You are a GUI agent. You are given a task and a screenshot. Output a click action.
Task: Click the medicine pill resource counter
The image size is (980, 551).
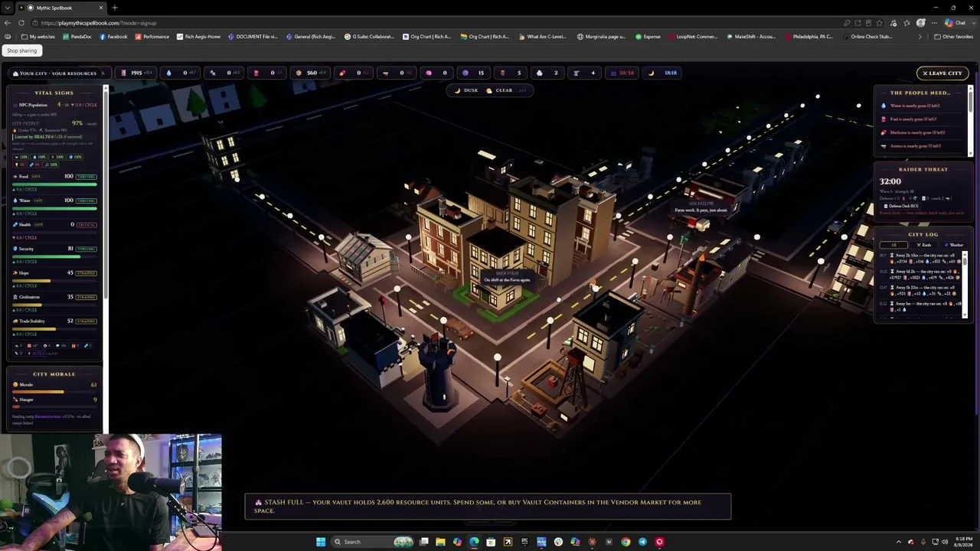click(x=352, y=73)
